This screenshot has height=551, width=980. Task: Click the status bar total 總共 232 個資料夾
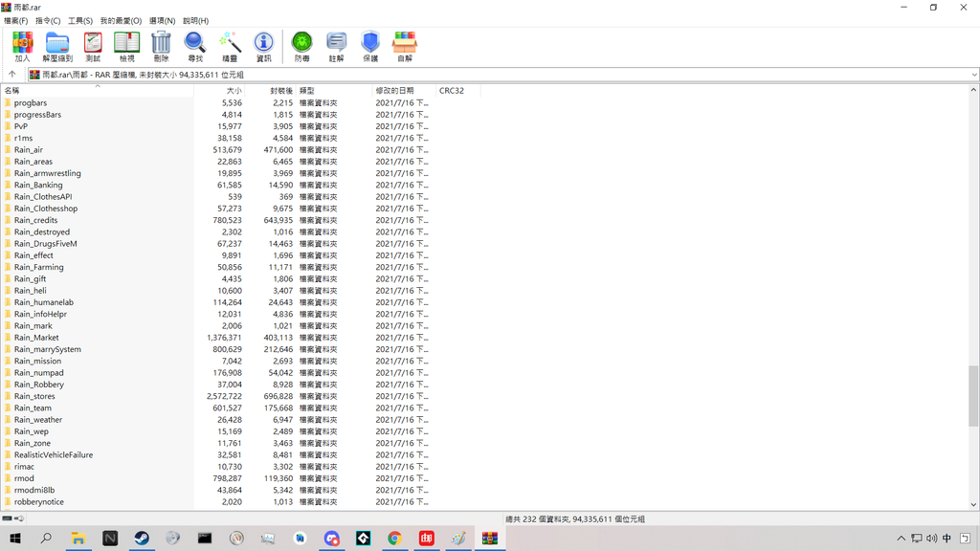pyautogui.click(x=540, y=519)
